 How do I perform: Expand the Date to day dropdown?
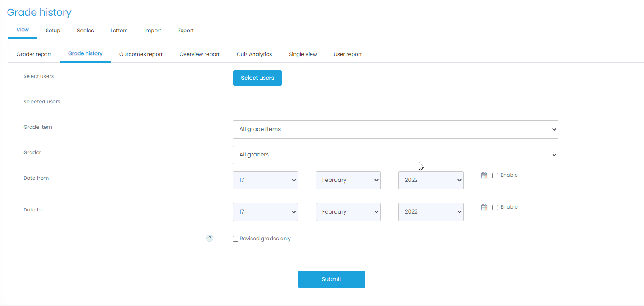point(265,212)
